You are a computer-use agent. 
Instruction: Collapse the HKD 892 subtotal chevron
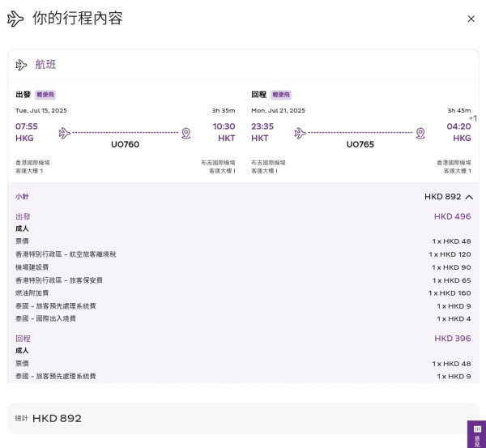(469, 197)
